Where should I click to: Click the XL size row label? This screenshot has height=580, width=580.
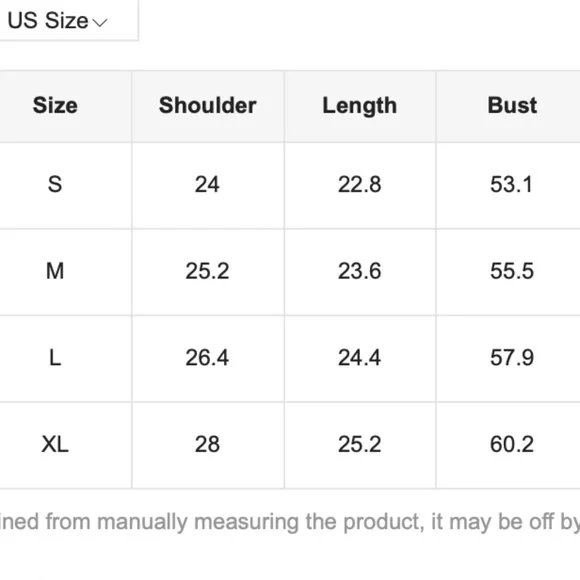pyautogui.click(x=55, y=444)
